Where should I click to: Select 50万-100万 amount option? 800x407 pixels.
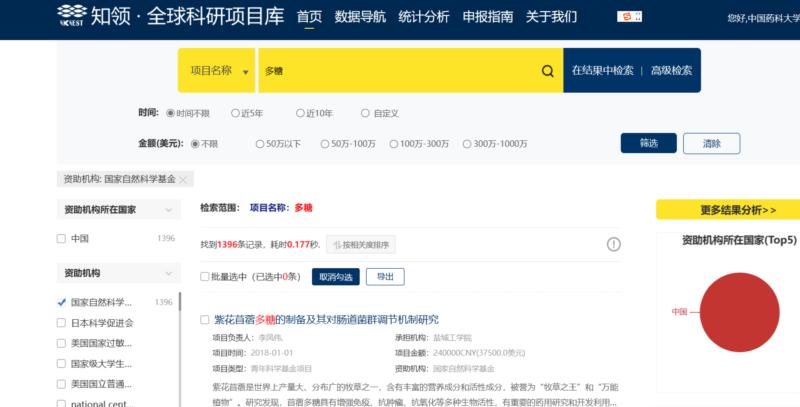click(324, 144)
